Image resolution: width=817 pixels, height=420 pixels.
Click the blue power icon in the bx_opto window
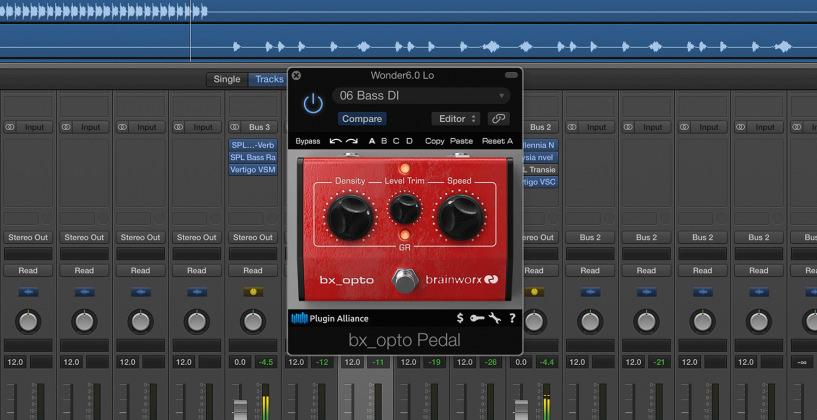tap(313, 104)
